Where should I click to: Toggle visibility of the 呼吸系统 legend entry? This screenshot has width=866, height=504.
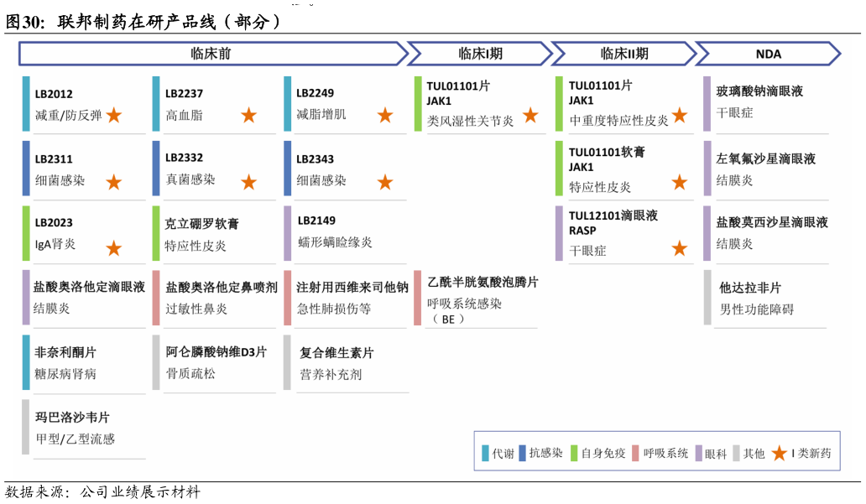coord(660,453)
